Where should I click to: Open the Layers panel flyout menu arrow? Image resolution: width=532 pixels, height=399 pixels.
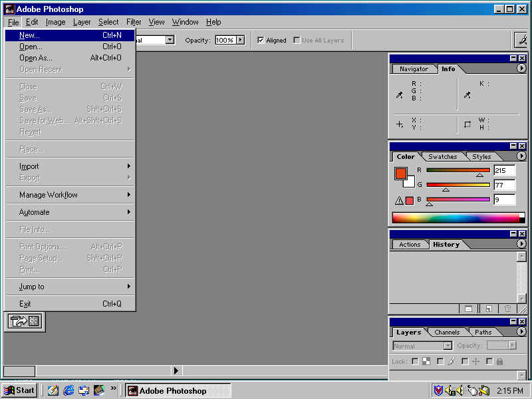521,331
